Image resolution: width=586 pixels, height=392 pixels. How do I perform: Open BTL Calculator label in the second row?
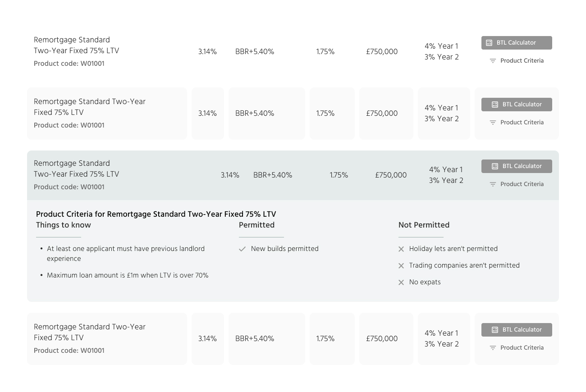click(522, 105)
